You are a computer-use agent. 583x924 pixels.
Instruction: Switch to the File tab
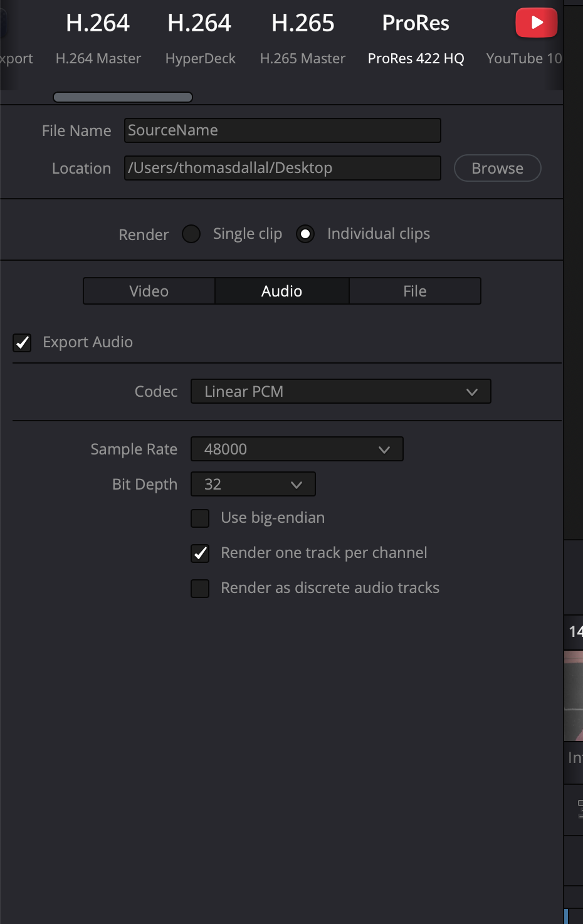[415, 291]
